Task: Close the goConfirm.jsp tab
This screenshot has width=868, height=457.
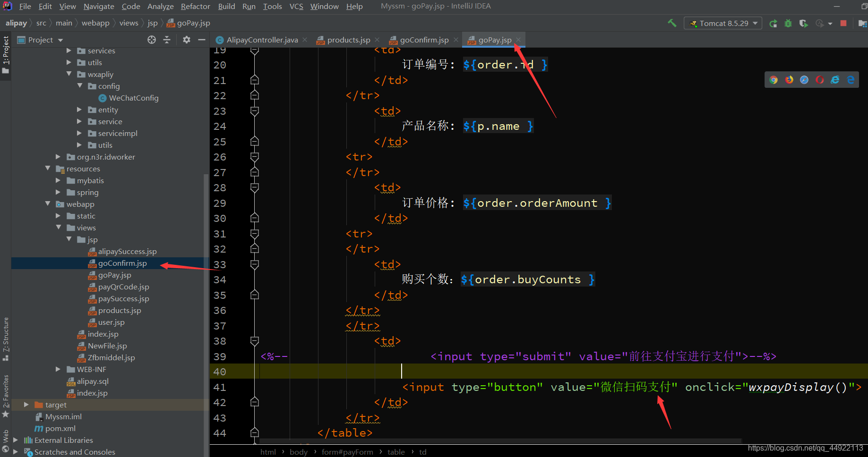Action: pos(455,40)
